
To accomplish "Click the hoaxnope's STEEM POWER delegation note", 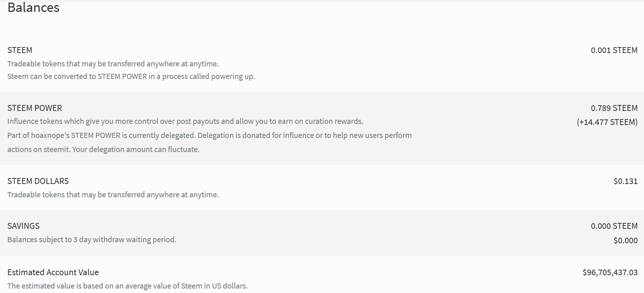I will point(209,135).
